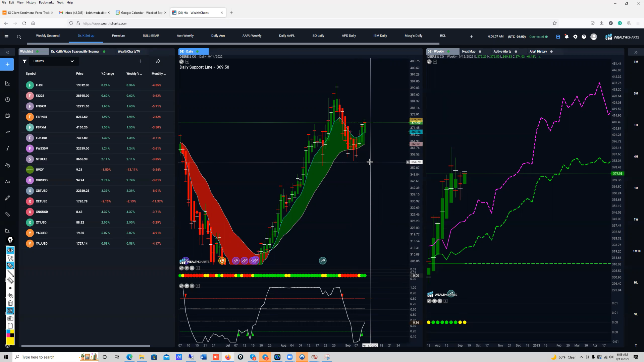Open the AAPL-Weekly workspace tab
Viewport: 644px width, 362px height.
[252, 36]
